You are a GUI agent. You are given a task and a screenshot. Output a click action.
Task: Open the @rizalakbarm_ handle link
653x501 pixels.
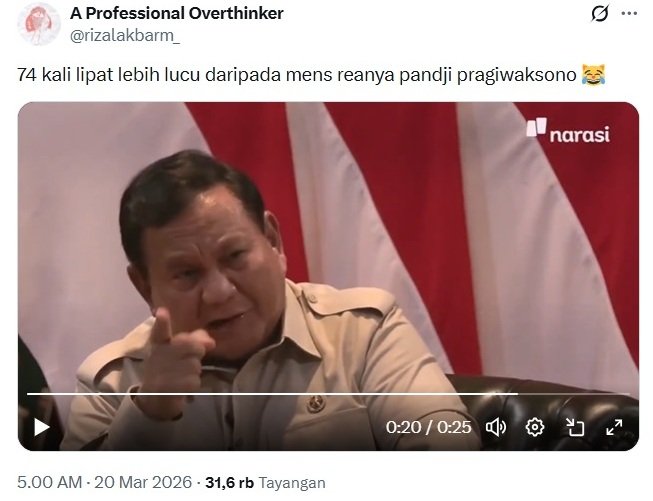click(125, 36)
